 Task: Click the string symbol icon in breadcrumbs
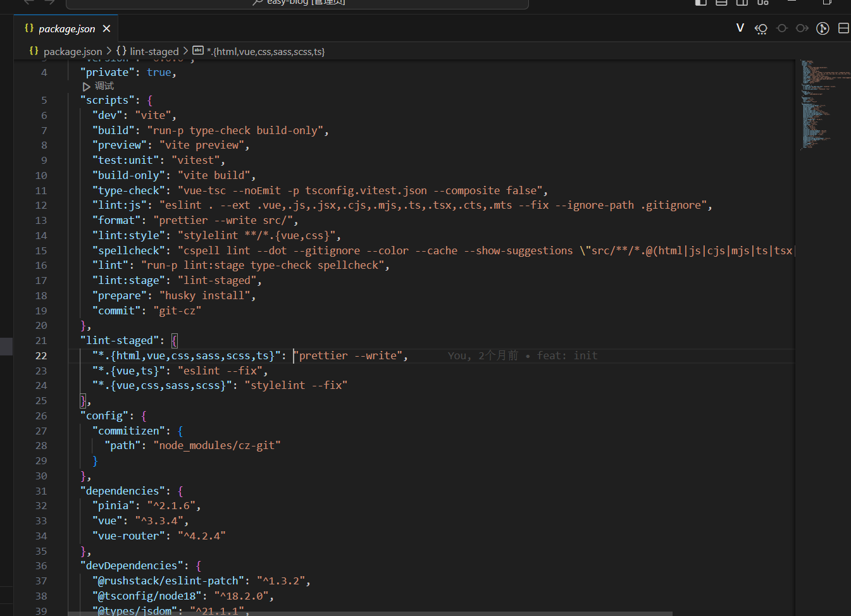(x=198, y=51)
